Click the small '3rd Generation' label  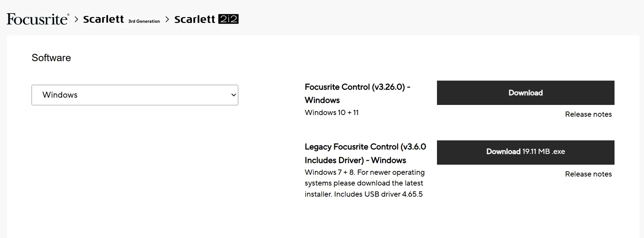(144, 21)
